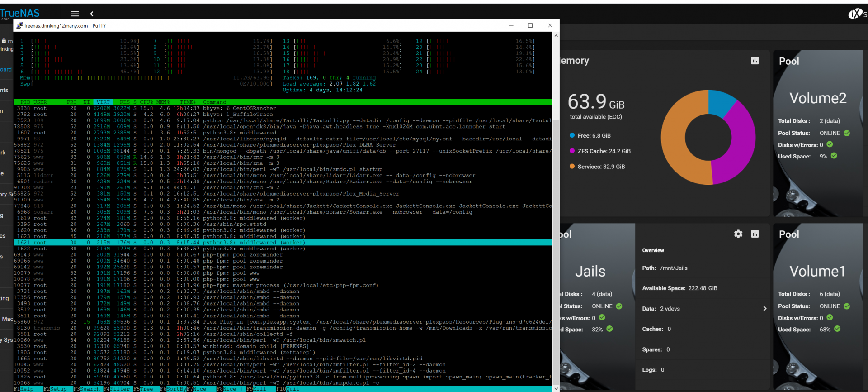868x392 pixels.
Task: Click the TrueNAS CORE logo
Action: (20, 14)
